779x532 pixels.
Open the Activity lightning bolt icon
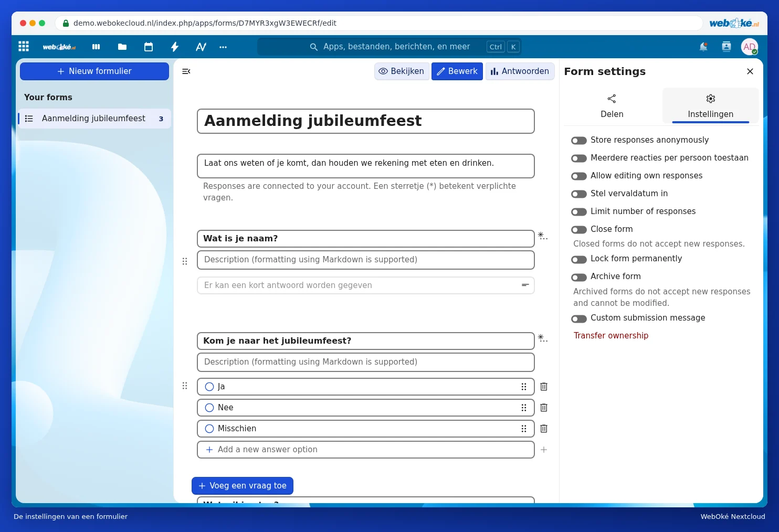pos(175,47)
